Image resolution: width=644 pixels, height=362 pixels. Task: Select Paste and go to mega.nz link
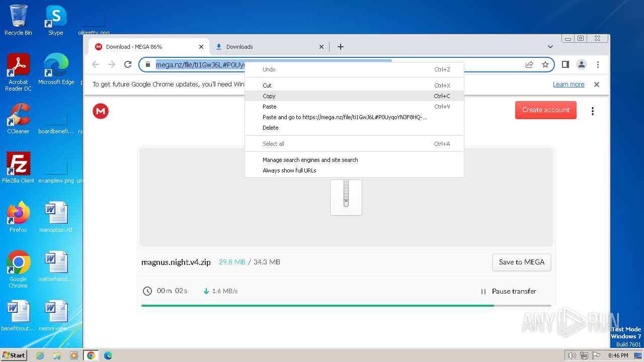coord(354,117)
